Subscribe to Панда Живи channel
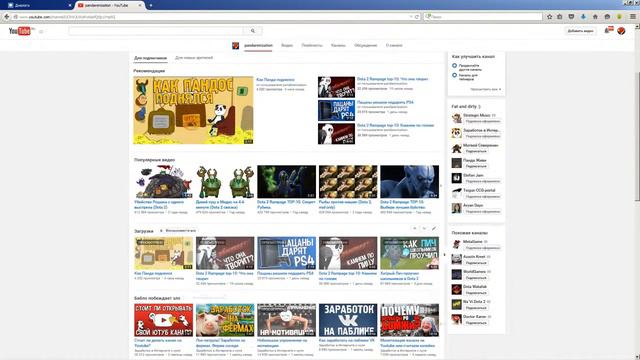The height and width of the screenshot is (360, 640). [476, 166]
